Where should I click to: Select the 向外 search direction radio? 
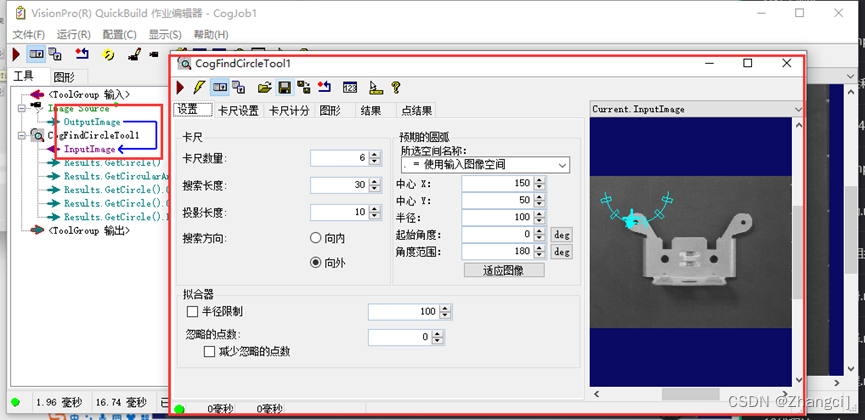click(x=316, y=263)
